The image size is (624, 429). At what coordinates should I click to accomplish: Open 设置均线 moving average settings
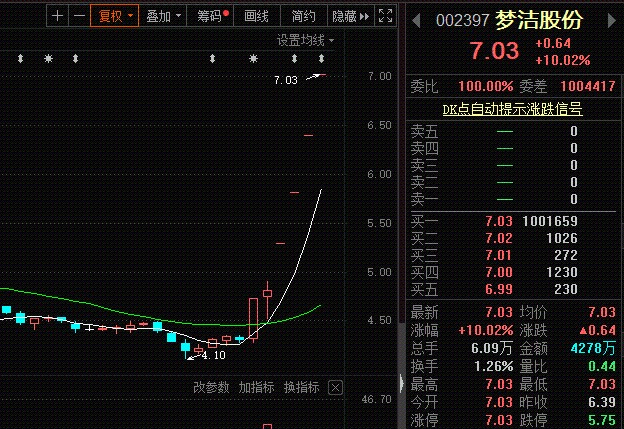click(305, 40)
